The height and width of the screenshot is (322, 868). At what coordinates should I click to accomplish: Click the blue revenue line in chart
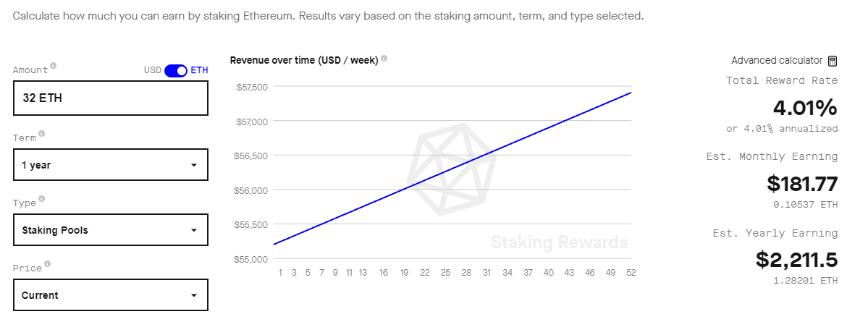[452, 168]
